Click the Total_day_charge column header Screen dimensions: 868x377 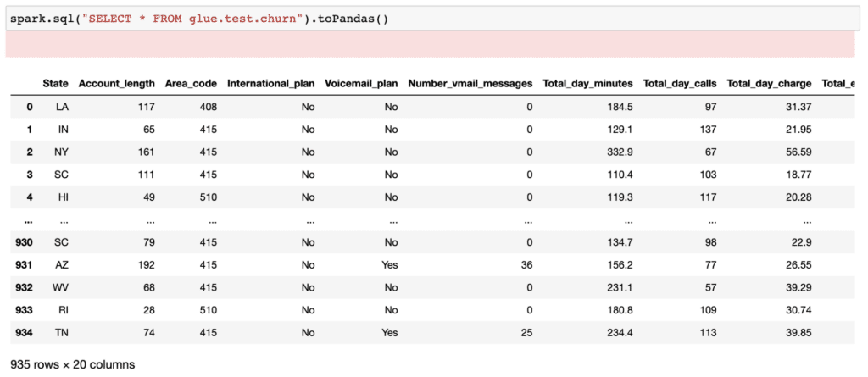click(769, 84)
